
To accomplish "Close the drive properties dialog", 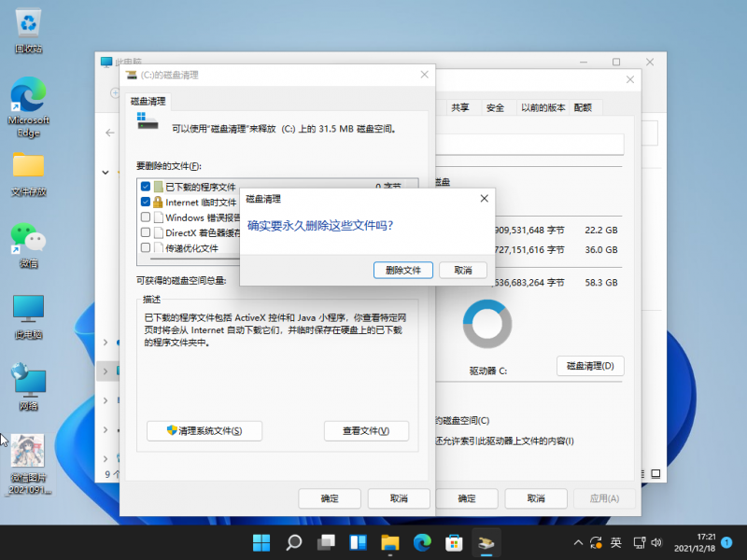I will [629, 79].
